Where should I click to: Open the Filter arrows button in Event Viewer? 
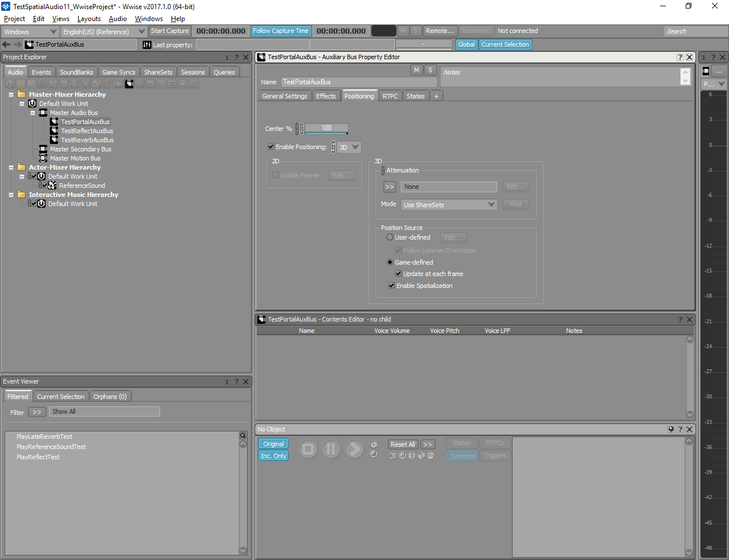[37, 412]
